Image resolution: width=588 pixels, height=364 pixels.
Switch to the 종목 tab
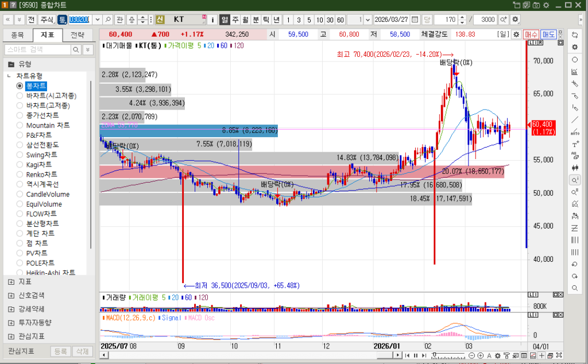point(18,35)
